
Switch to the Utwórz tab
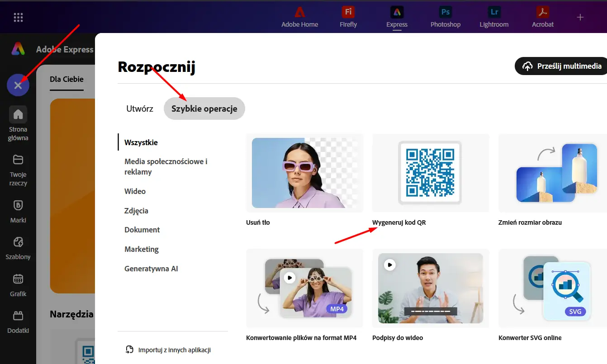pos(139,109)
